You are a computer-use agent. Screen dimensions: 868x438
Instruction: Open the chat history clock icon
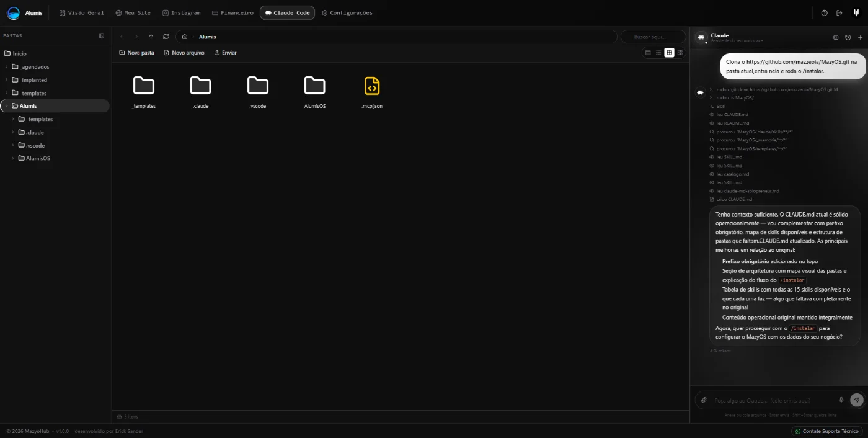click(848, 37)
